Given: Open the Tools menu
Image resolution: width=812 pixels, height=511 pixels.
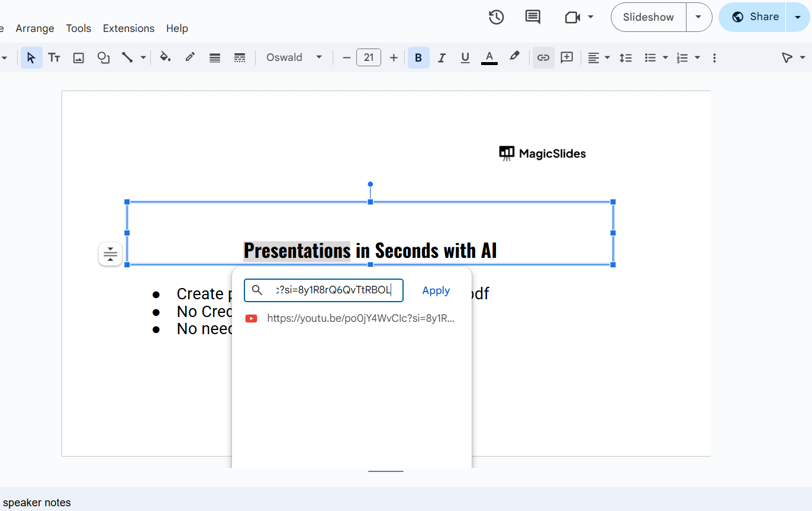Looking at the screenshot, I should click(x=79, y=28).
